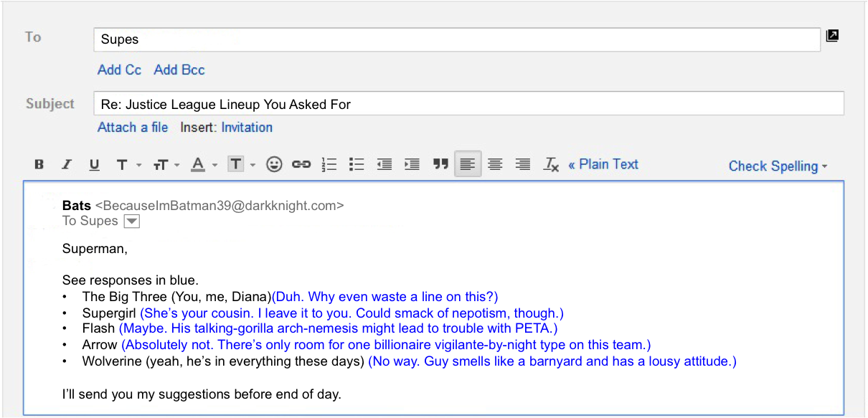Insert an emoji into the message

[273, 164]
